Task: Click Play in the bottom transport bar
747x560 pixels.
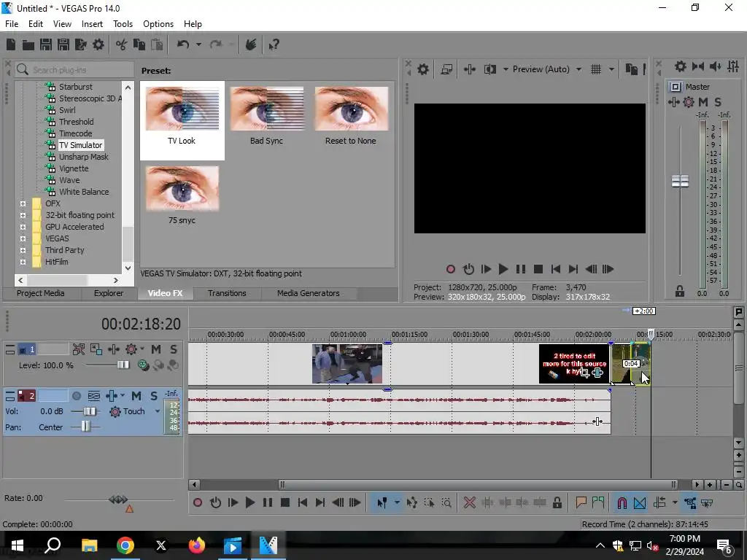Action: (250, 502)
